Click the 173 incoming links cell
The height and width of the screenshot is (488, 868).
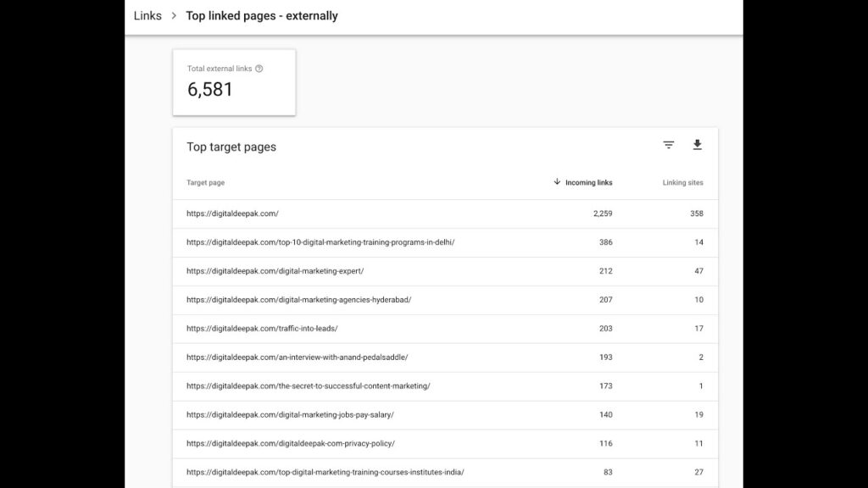pyautogui.click(x=605, y=386)
